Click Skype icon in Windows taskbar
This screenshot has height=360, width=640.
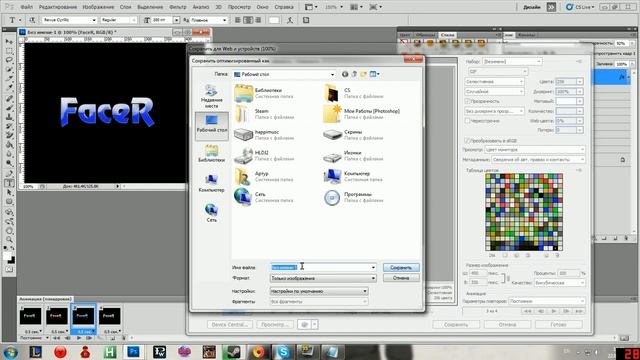pos(283,351)
